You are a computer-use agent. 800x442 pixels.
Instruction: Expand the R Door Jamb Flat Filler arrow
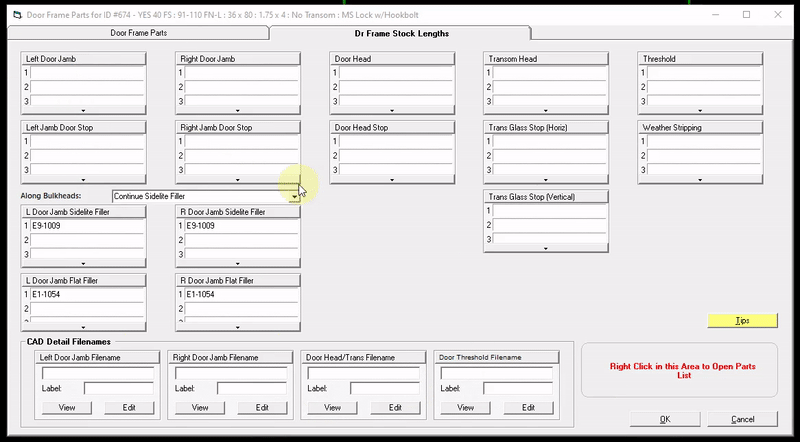(x=238, y=327)
